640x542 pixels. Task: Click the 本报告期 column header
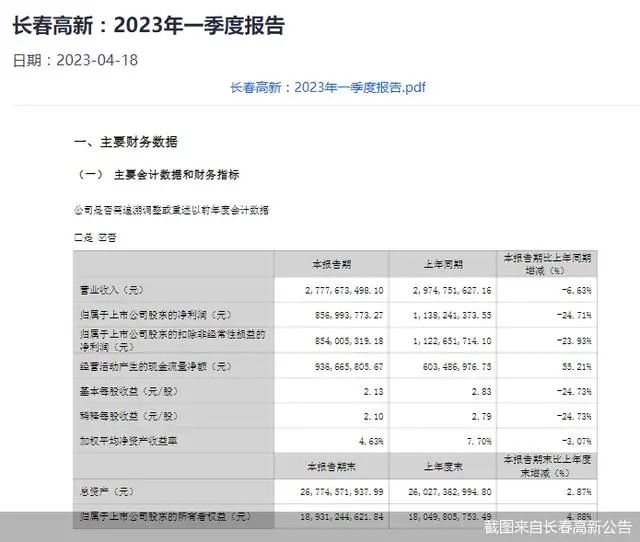click(331, 264)
